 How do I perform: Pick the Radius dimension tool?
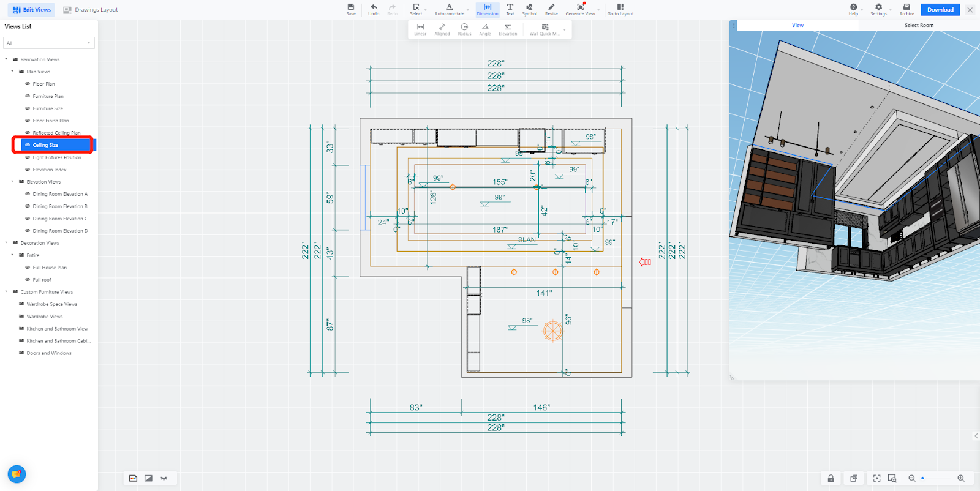464,29
